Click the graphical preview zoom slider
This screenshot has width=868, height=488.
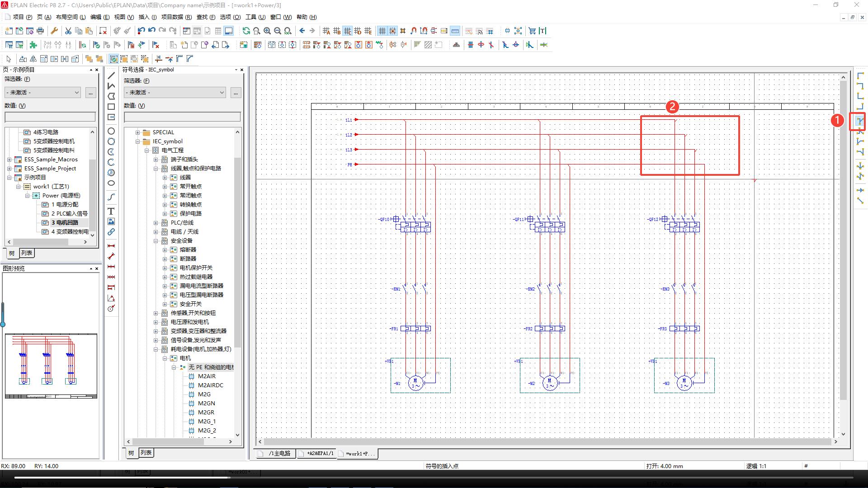[x=3, y=324]
